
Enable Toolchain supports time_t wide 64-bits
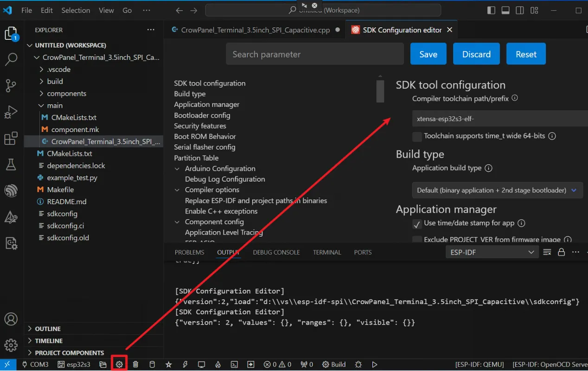coord(417,136)
